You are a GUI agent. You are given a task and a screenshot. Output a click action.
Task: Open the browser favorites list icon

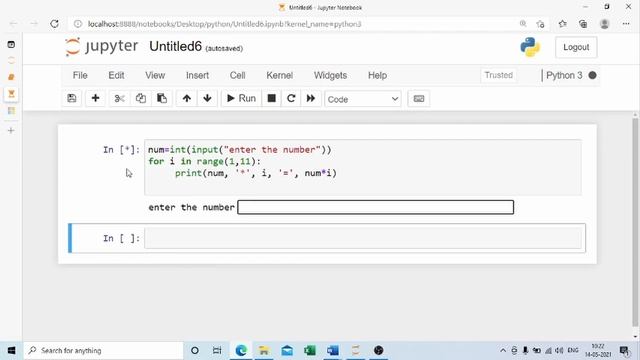pos(562,24)
